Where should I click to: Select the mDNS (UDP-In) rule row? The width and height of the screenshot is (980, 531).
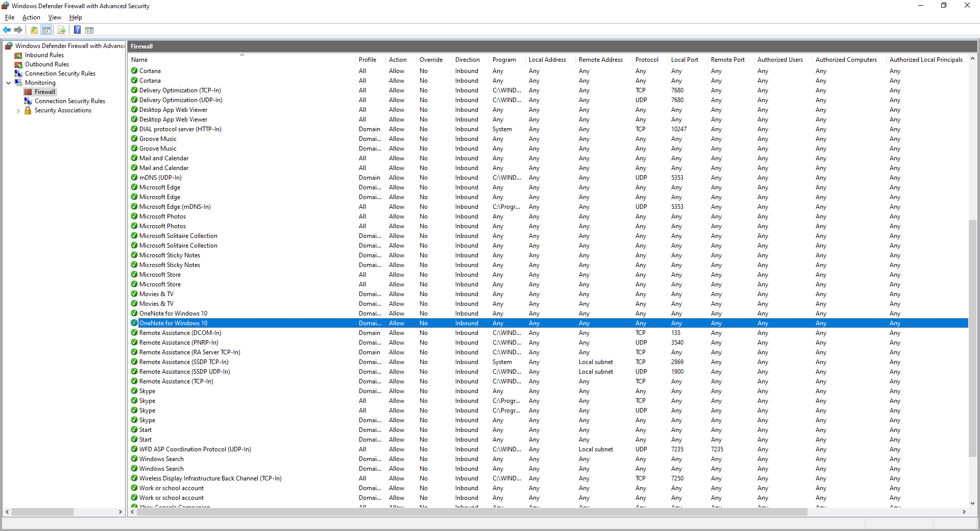(160, 178)
